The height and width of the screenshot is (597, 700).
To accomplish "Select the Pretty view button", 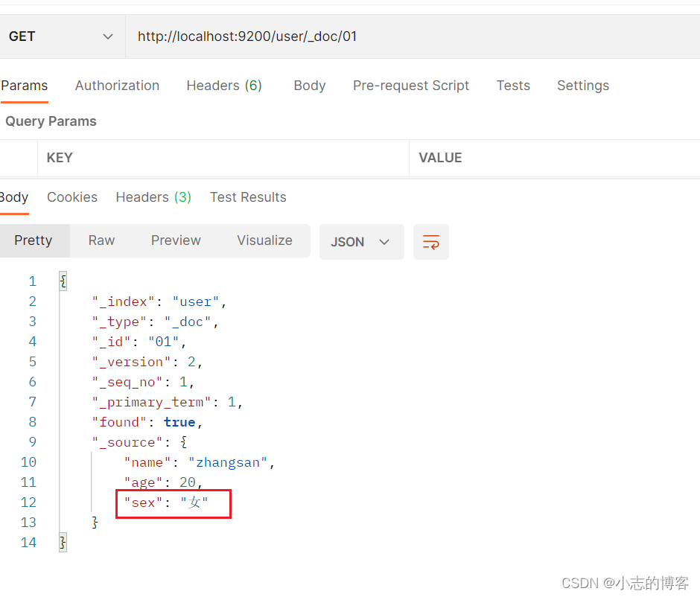I will coord(34,240).
